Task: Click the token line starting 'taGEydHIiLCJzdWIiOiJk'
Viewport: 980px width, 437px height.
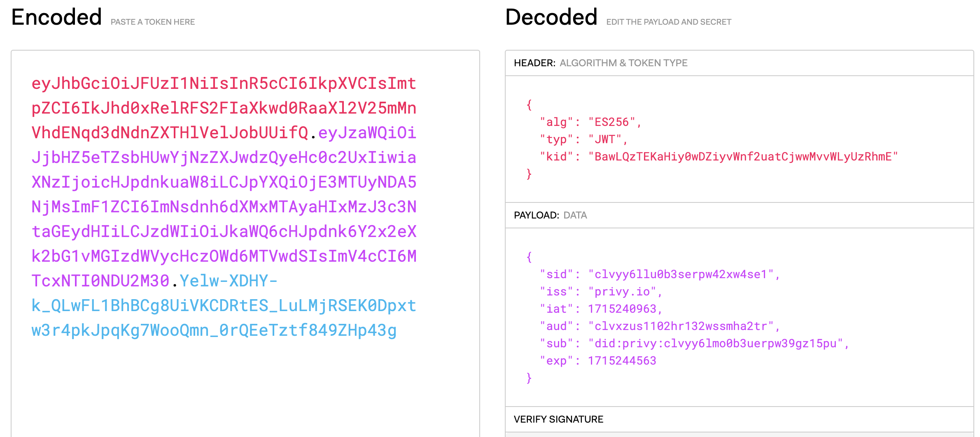Action: click(224, 232)
